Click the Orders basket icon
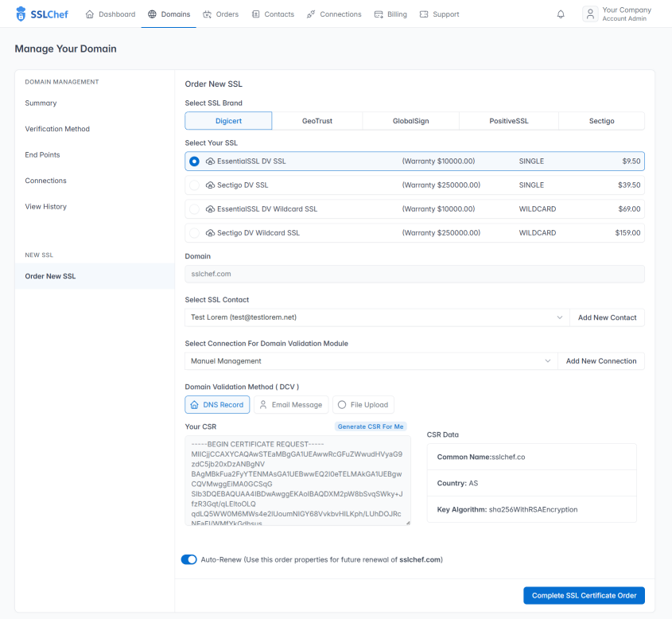Image resolution: width=672 pixels, height=619 pixels. click(207, 14)
